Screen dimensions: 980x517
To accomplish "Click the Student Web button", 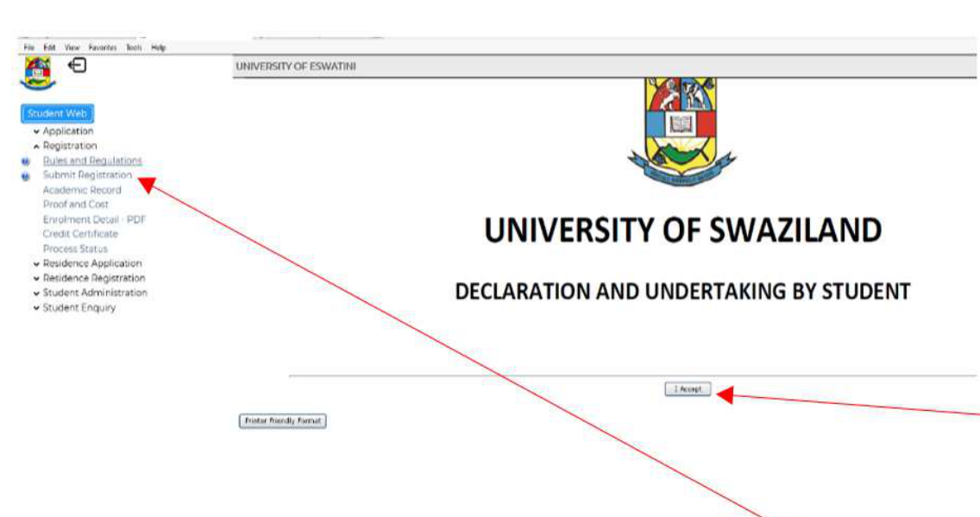I will [x=57, y=113].
